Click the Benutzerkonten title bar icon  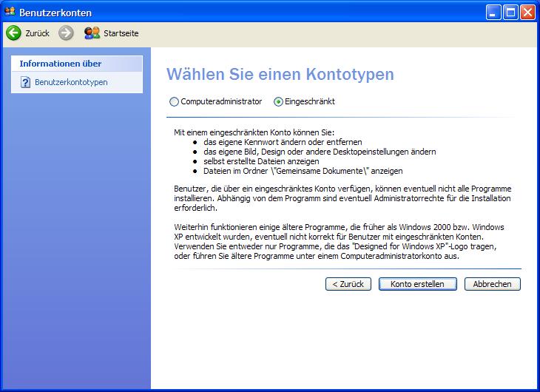tap(10, 12)
